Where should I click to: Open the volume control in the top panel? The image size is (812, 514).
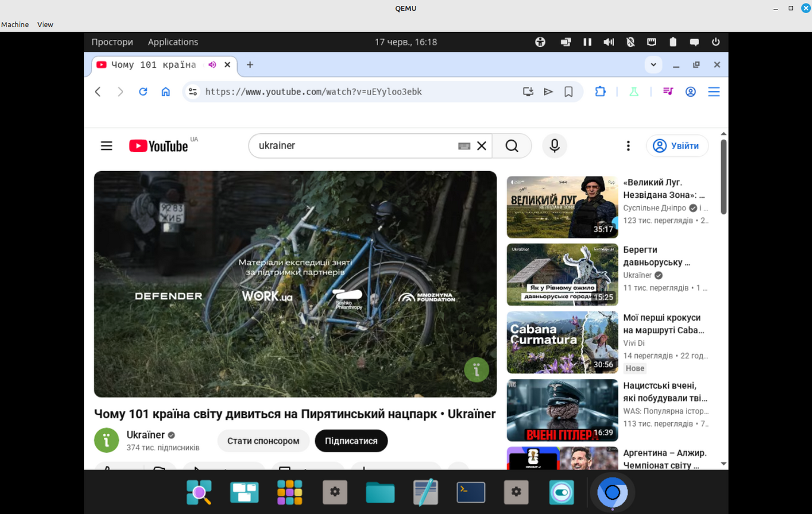pos(609,42)
